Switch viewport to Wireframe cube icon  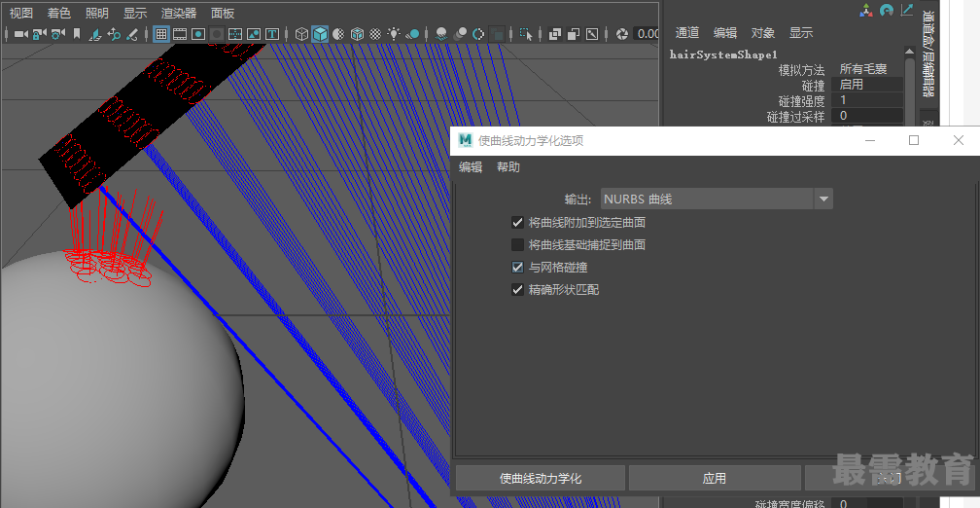(301, 34)
